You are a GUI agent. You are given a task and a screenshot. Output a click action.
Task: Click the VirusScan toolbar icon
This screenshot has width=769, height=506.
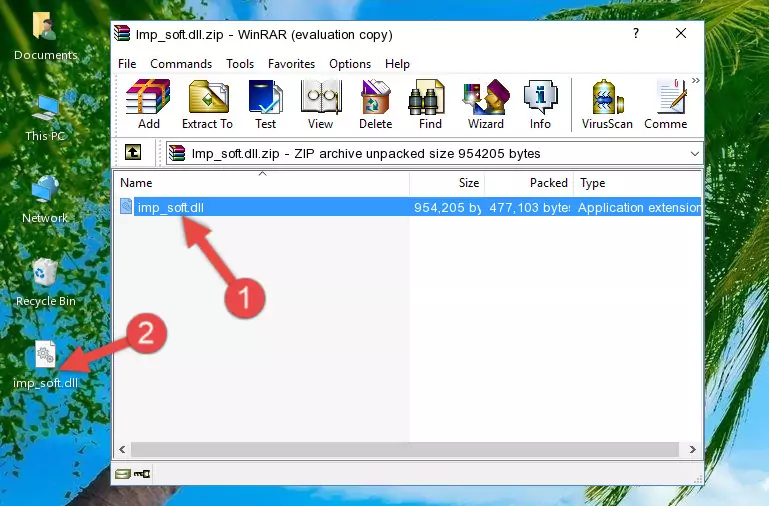607,104
